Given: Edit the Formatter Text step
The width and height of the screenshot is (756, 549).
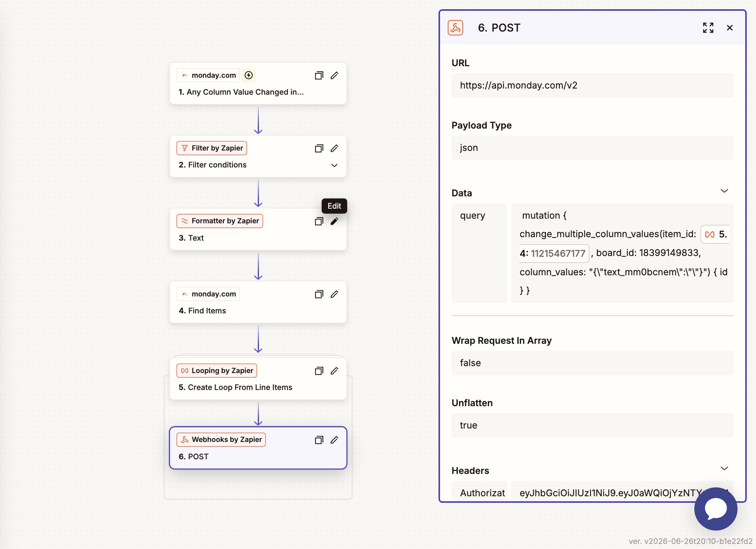Looking at the screenshot, I should [x=334, y=221].
